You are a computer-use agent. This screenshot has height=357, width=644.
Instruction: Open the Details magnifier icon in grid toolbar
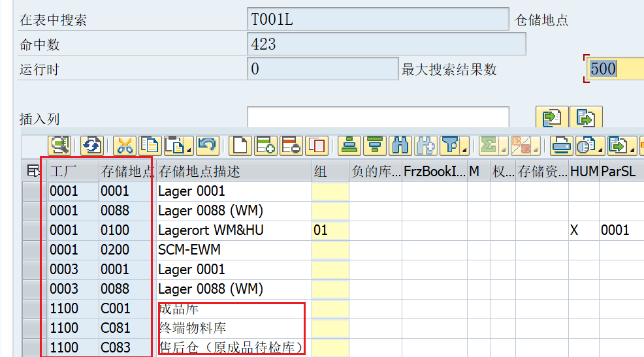pyautogui.click(x=59, y=146)
